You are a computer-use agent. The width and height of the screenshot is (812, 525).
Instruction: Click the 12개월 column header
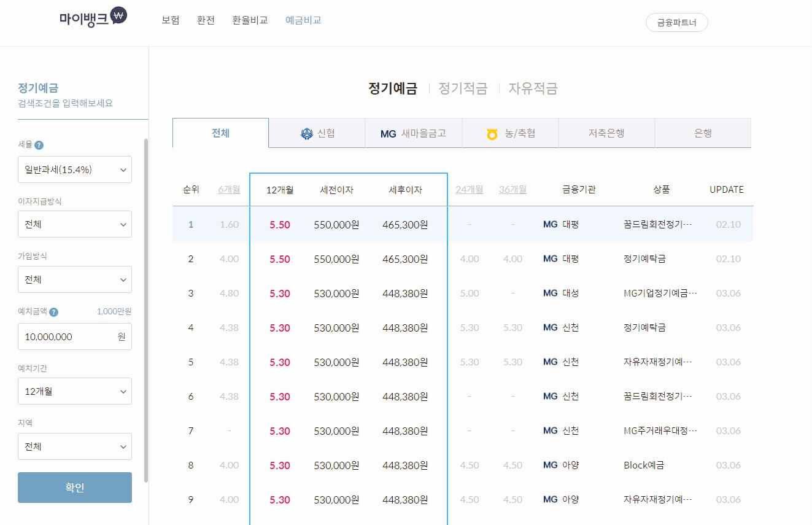tap(280, 190)
